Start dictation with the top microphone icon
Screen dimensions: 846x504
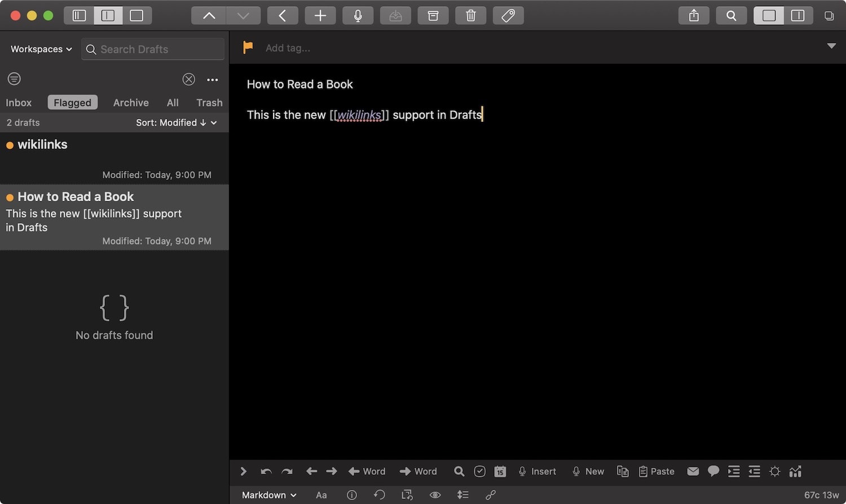(358, 16)
